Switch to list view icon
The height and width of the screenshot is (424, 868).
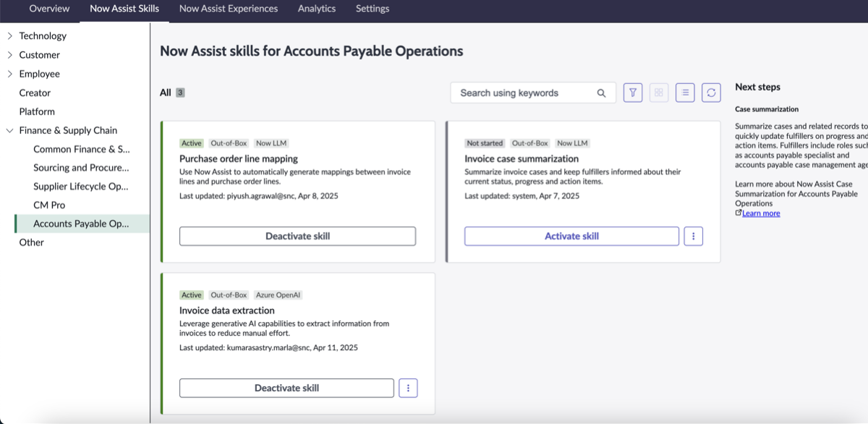[x=686, y=93]
